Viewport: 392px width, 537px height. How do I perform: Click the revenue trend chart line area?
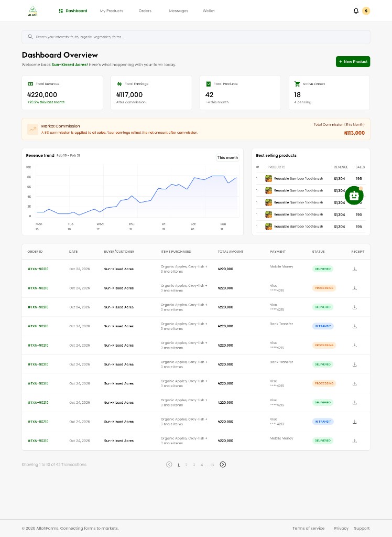pyautogui.click(x=138, y=191)
